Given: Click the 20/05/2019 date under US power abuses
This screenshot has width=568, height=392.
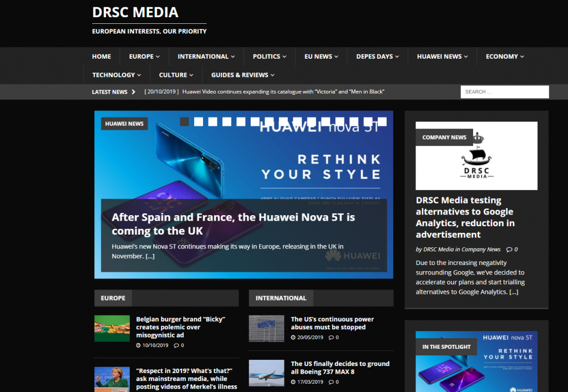Looking at the screenshot, I should [310, 337].
